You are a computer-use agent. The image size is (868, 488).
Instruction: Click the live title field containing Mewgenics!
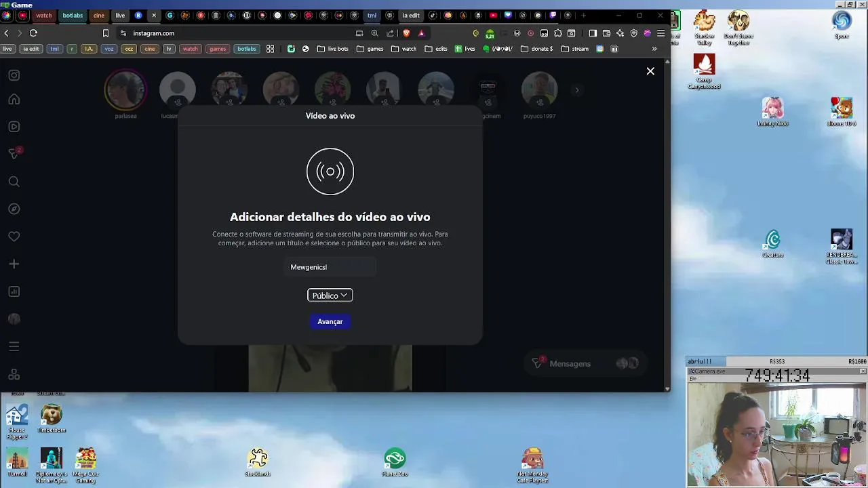pos(330,267)
